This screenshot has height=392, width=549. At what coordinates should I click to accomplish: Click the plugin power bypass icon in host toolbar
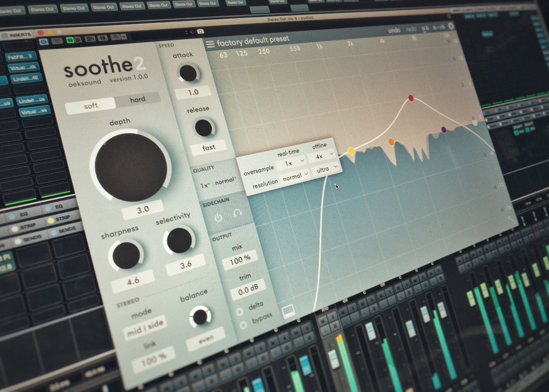[x=44, y=42]
